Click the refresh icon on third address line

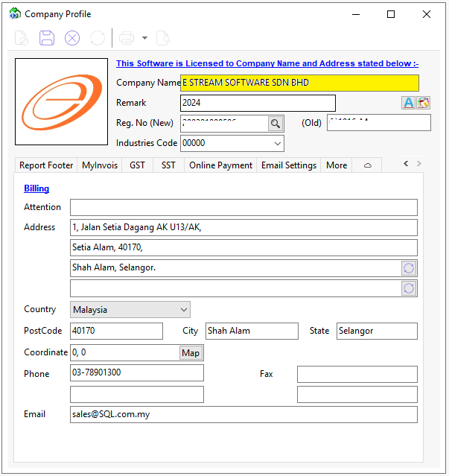408,268
